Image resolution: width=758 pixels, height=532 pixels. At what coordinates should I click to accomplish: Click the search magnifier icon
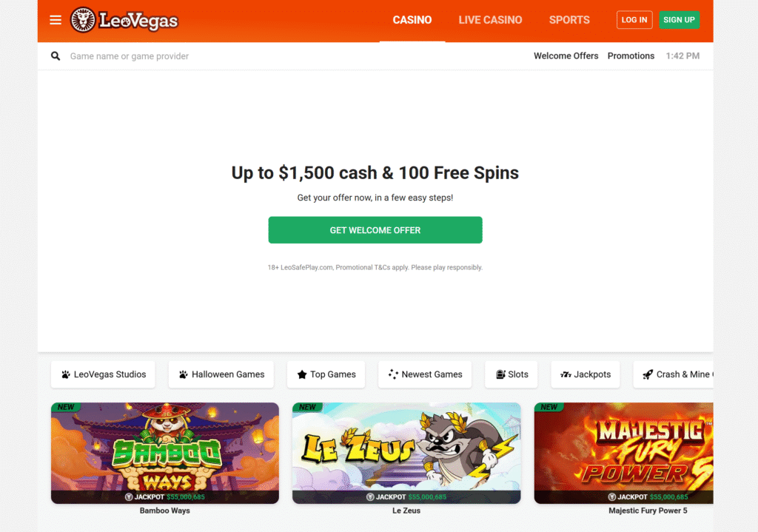click(56, 56)
